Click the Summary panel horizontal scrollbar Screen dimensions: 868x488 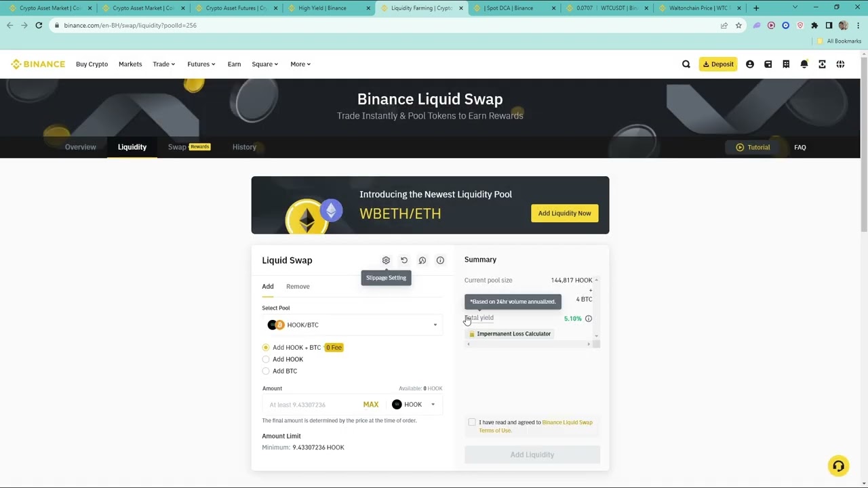[528, 344]
